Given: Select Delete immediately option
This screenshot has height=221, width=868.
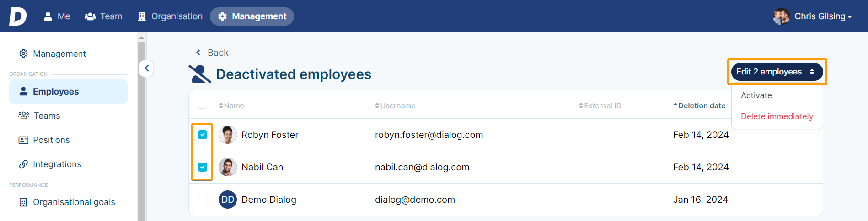Looking at the screenshot, I should (x=777, y=116).
